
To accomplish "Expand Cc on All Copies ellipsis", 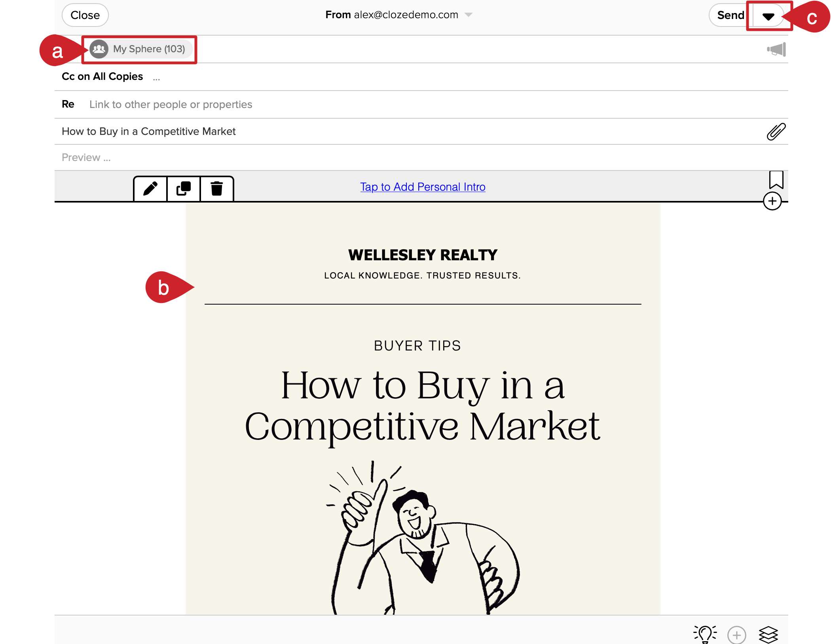I will coord(156,78).
